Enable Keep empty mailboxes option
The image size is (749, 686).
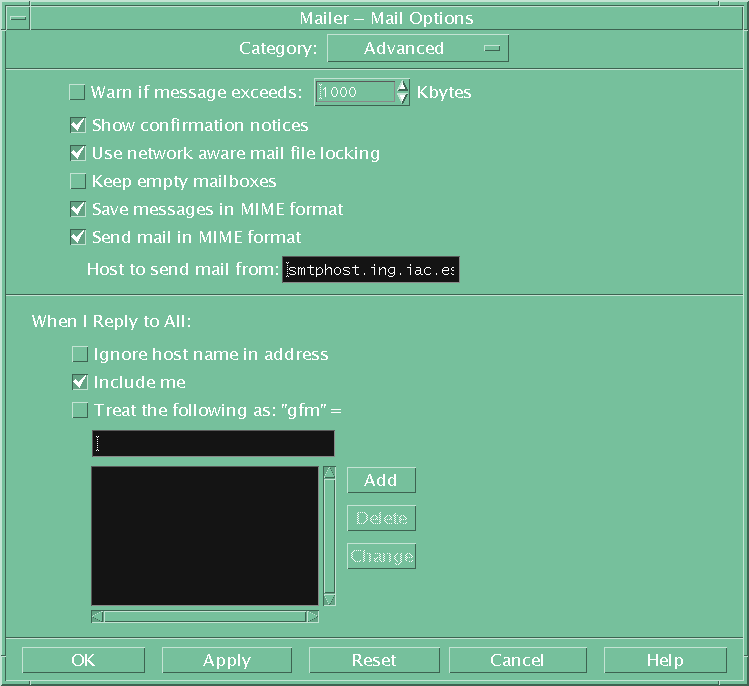tap(77, 182)
